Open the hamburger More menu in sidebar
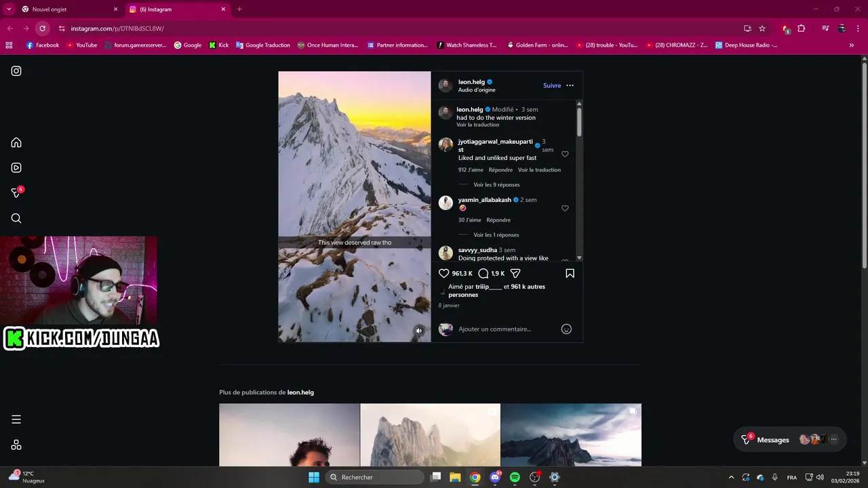 tap(16, 420)
